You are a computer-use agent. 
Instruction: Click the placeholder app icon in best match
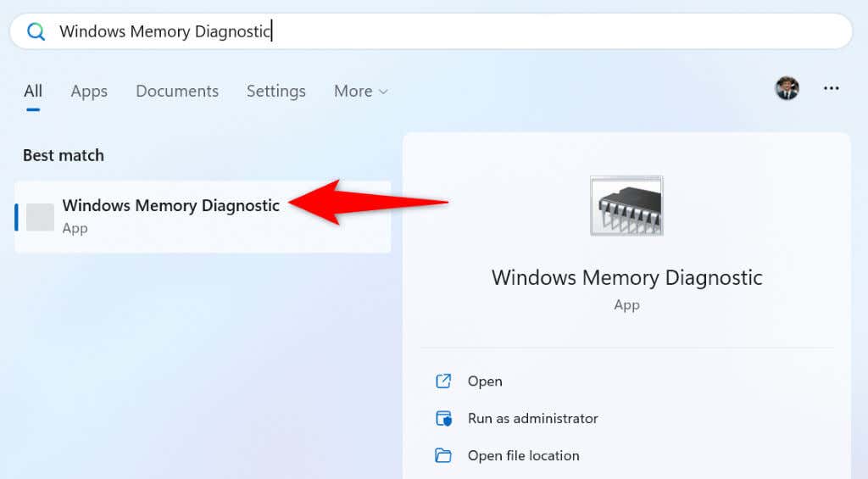40,216
